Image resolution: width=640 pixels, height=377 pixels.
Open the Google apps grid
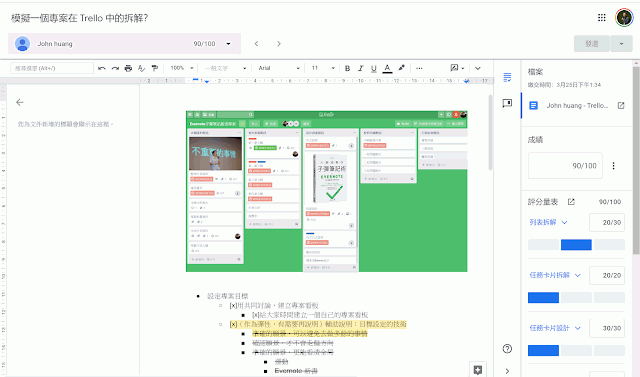click(x=602, y=18)
